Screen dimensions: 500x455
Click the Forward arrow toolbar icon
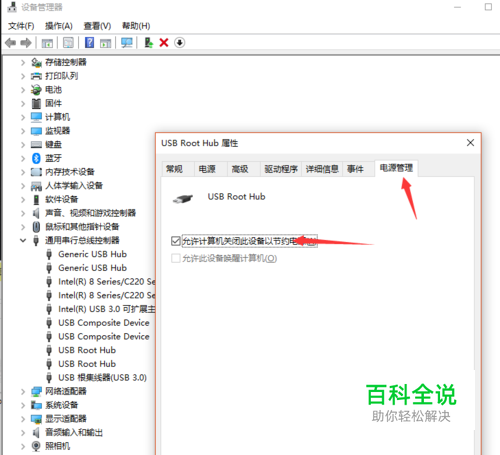coord(26,43)
